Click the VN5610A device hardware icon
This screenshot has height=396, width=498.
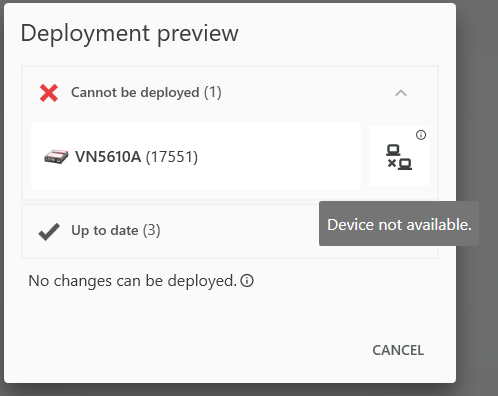(x=56, y=157)
